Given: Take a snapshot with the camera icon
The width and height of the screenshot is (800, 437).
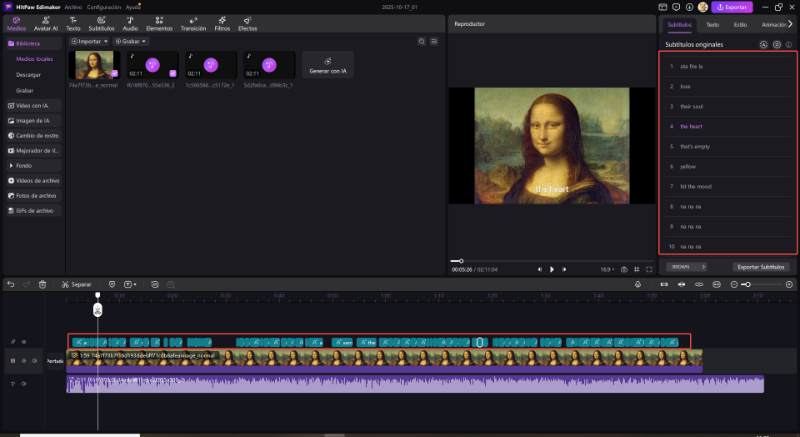Looking at the screenshot, I should click(623, 269).
